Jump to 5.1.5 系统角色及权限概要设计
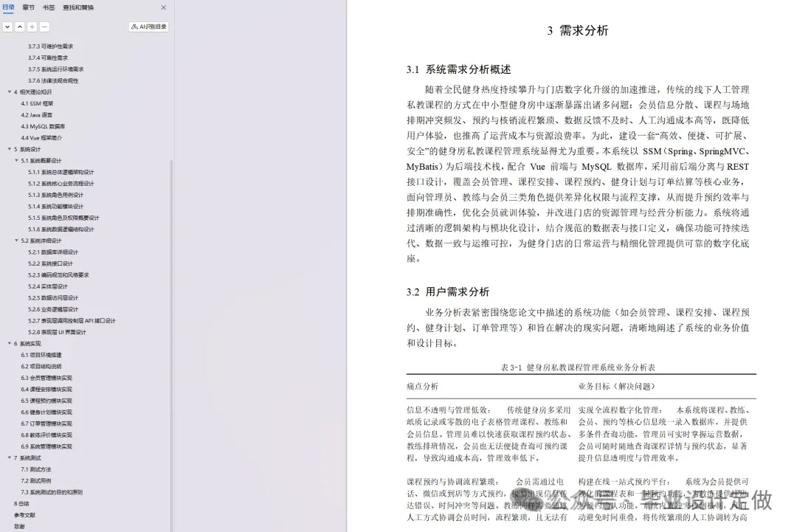Image resolution: width=797 pixels, height=532 pixels. pyautogui.click(x=63, y=218)
